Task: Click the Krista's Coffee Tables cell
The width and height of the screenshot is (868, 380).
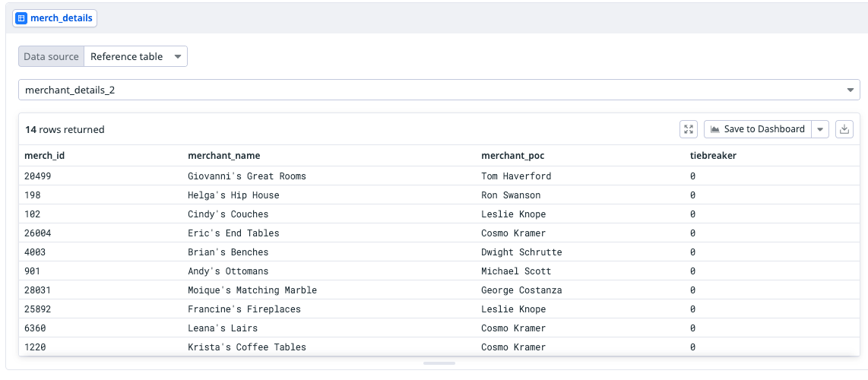Action: [246, 347]
